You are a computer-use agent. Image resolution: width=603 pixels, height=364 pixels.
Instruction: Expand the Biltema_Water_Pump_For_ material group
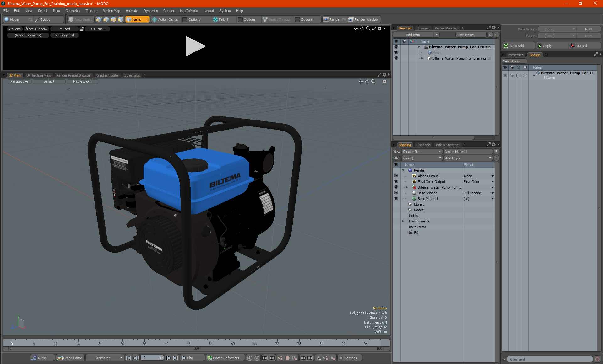coord(407,187)
